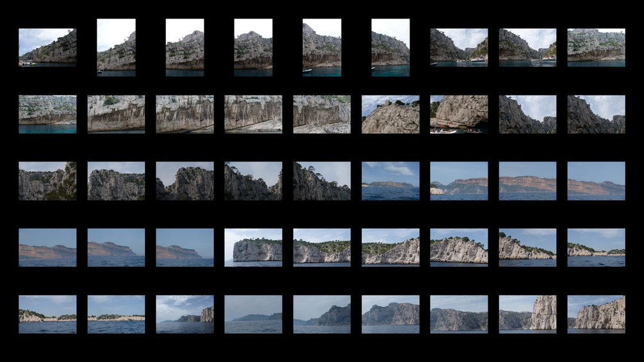The height and width of the screenshot is (362, 644).
Task: Open last photo in the bottom row
Action: (597, 315)
